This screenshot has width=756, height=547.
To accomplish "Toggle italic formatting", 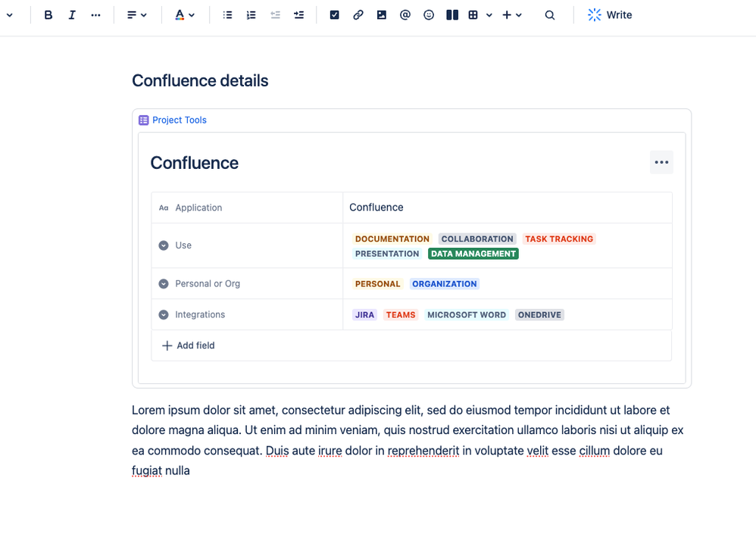I will 72,15.
